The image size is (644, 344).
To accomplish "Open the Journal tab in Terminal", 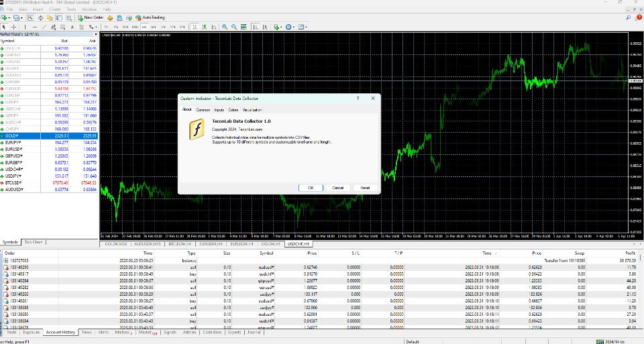I will click(x=254, y=333).
